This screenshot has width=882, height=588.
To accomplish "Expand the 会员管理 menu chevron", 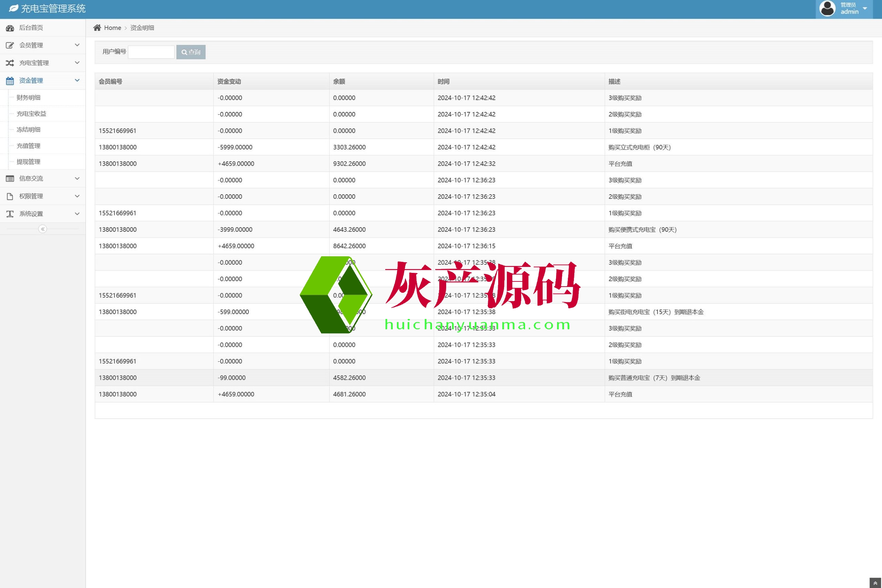I will (77, 45).
